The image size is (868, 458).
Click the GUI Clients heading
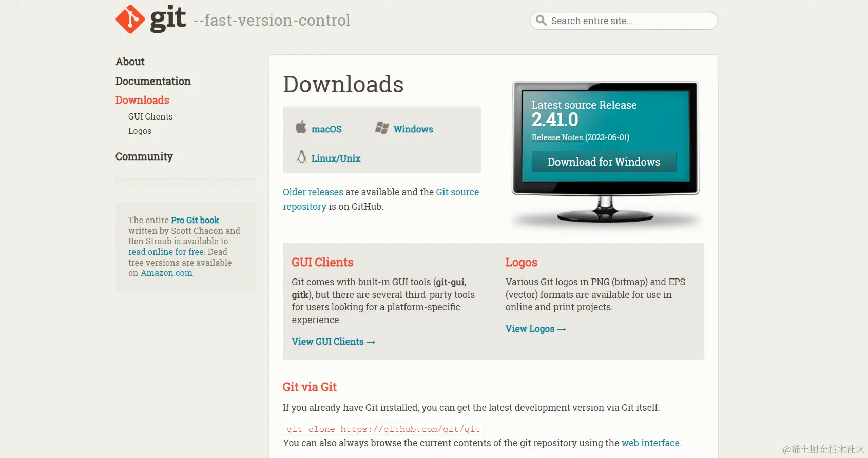coord(322,262)
